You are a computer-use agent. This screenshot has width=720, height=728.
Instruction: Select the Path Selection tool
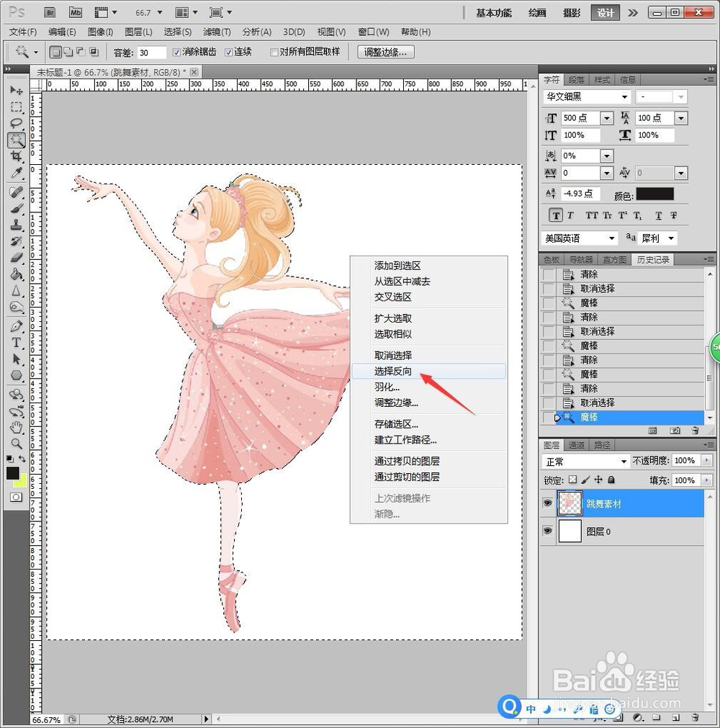(x=17, y=359)
